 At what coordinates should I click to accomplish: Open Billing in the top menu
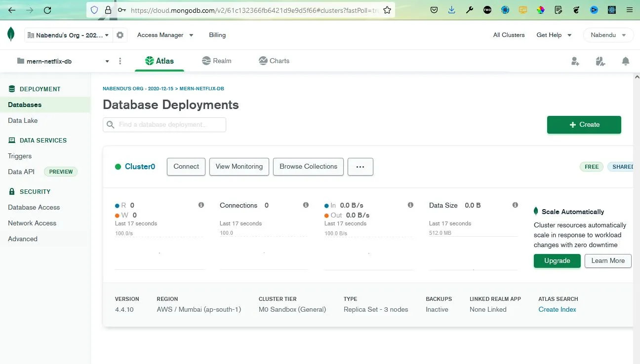(x=217, y=35)
